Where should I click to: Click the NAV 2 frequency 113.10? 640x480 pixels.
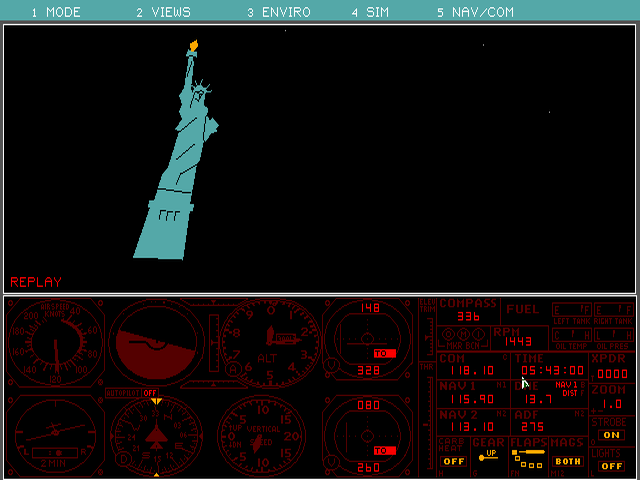click(472, 427)
